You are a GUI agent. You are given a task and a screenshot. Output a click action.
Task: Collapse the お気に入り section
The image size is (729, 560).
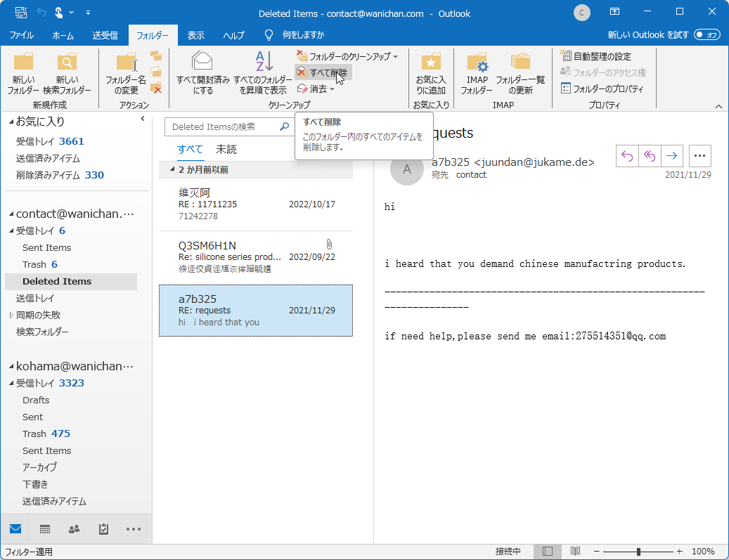pos(11,122)
